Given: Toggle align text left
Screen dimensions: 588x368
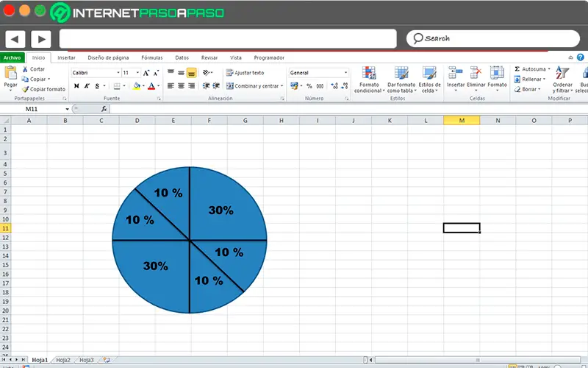Looking at the screenshot, I should 171,86.
